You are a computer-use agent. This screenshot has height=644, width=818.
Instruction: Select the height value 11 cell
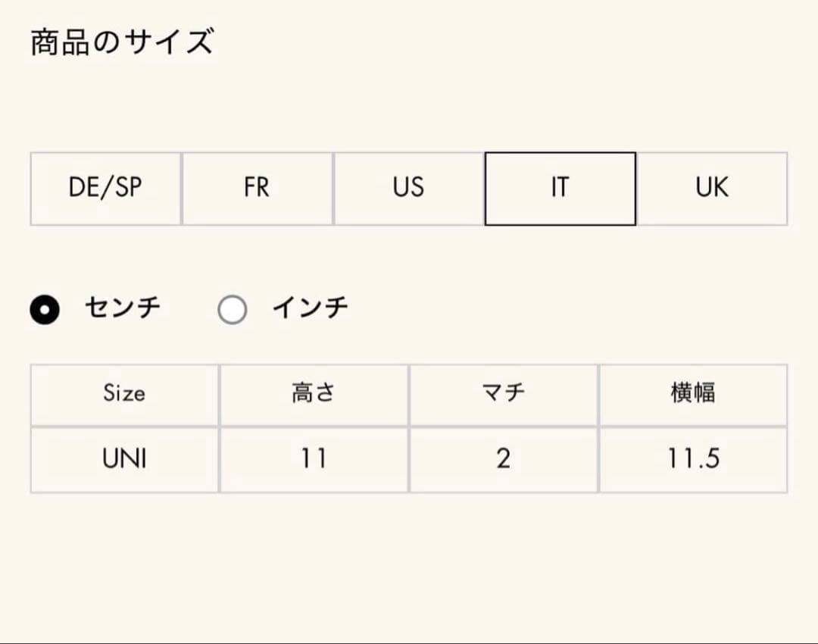tap(314, 459)
